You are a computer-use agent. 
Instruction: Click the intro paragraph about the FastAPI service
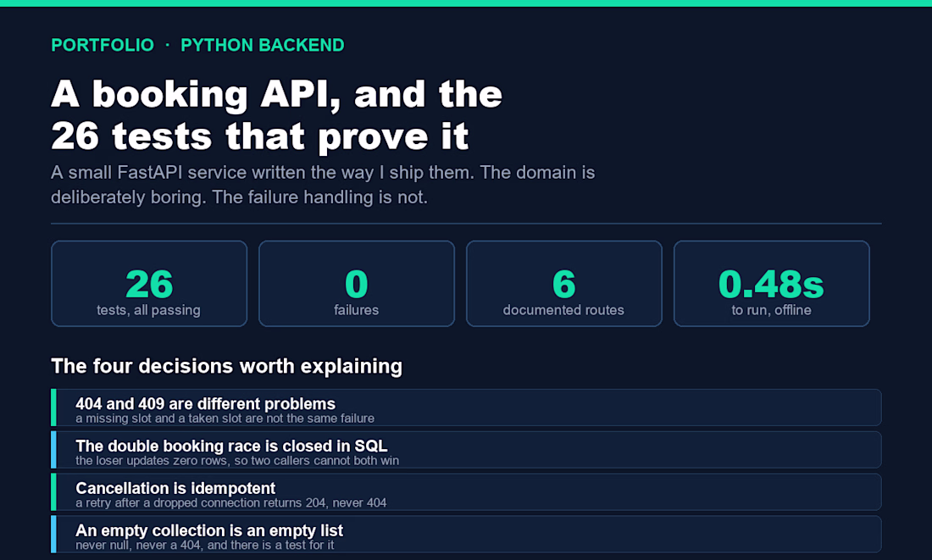323,185
